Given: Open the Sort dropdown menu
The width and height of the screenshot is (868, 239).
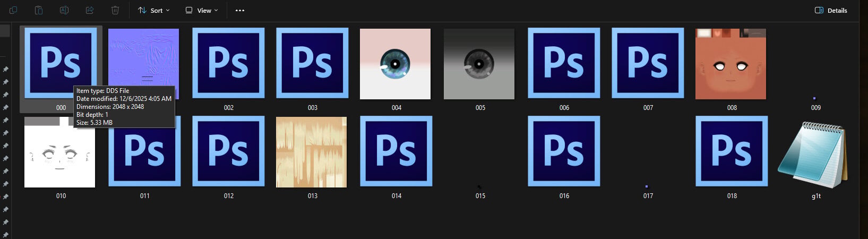Looking at the screenshot, I should coord(154,10).
